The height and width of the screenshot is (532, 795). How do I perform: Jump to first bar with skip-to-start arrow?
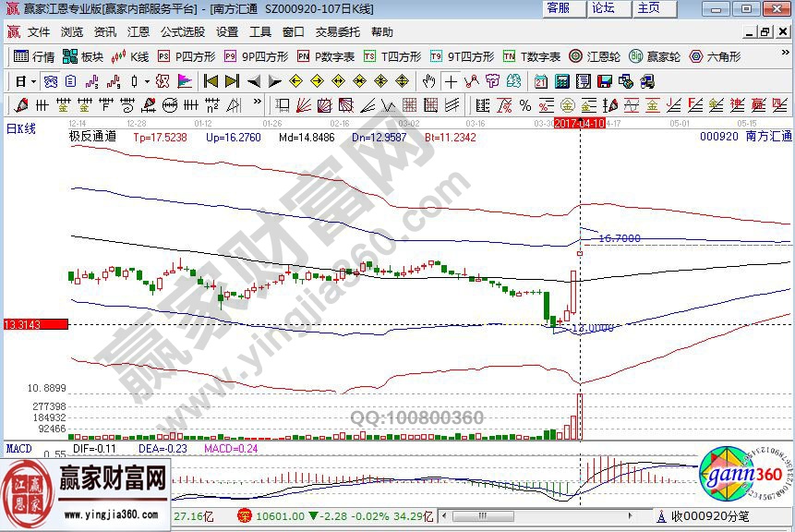pos(211,81)
